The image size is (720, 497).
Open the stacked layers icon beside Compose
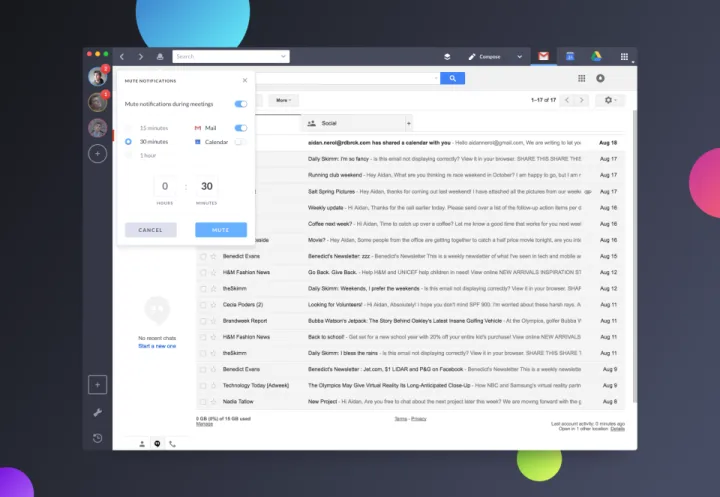coord(447,56)
